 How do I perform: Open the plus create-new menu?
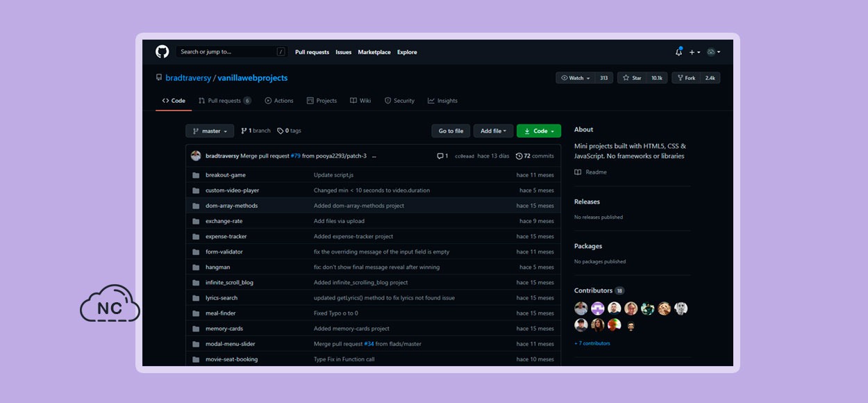[x=694, y=52]
